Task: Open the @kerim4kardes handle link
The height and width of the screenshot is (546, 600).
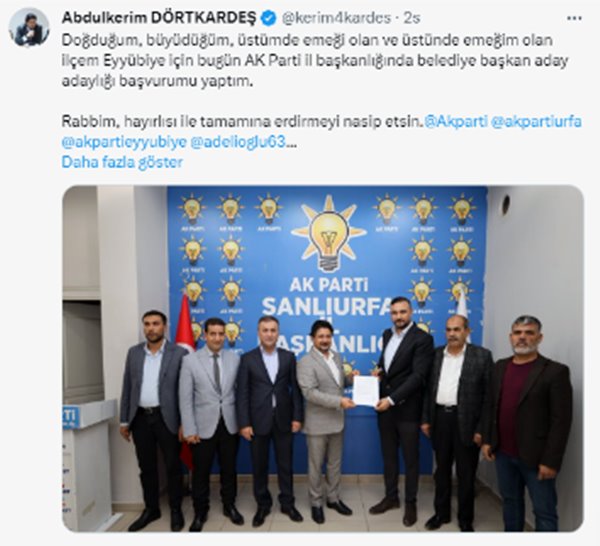Action: coord(336,18)
